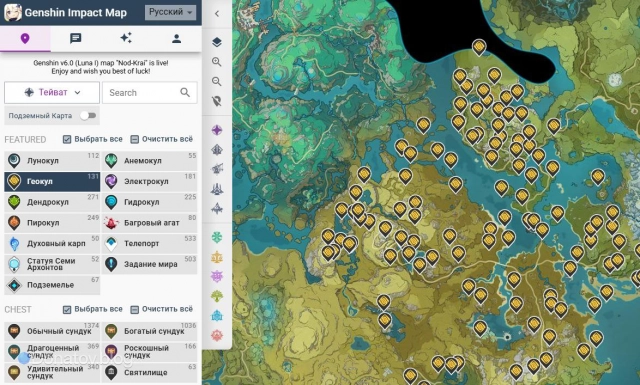Open the Тейват map selector dropdown
This screenshot has width=640, height=385.
click(x=52, y=92)
